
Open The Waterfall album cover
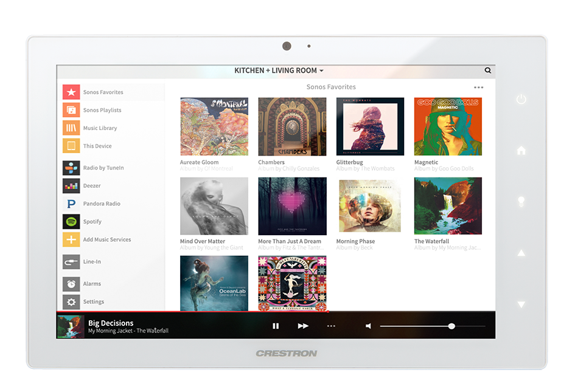coord(448,206)
